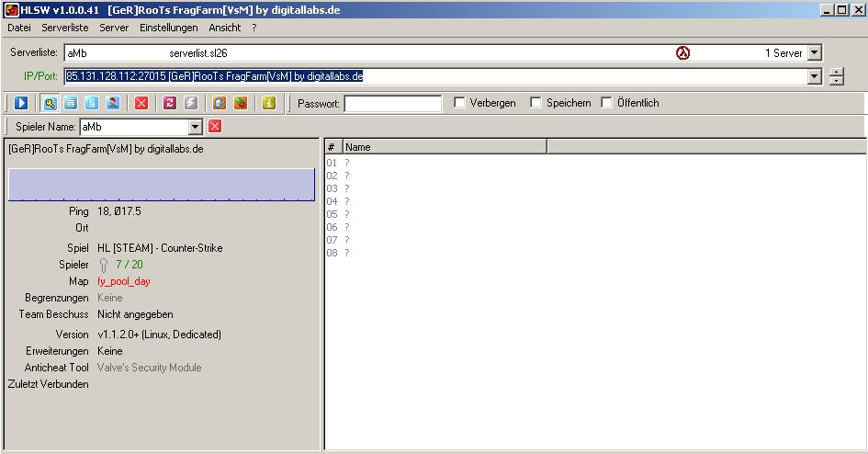Viewport: 868px width, 454px height.
Task: Sort by the Name column header
Action: [445, 147]
